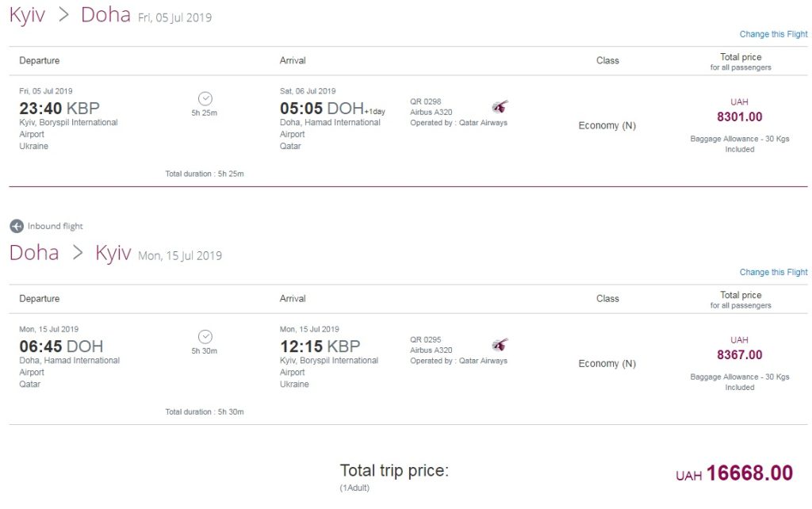Viewport: 812px width, 509px height.
Task: Change the Kyiv to Doha outbound flight
Action: tap(773, 34)
